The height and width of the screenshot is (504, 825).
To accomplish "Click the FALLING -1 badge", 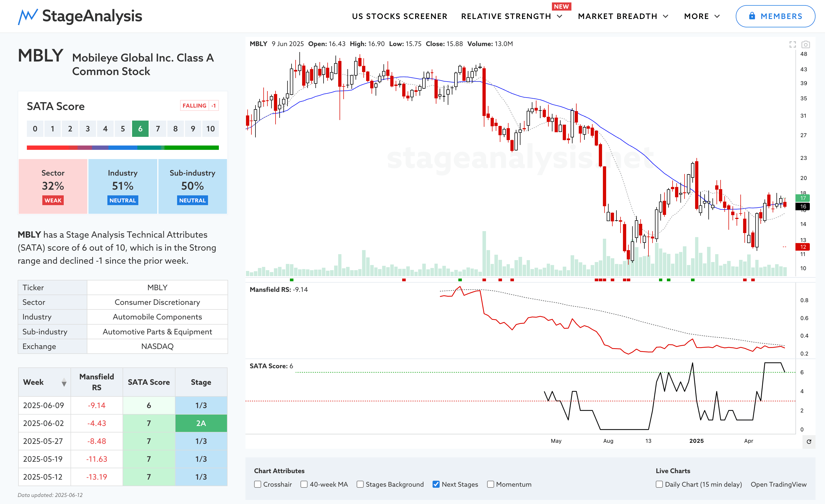I will click(199, 106).
